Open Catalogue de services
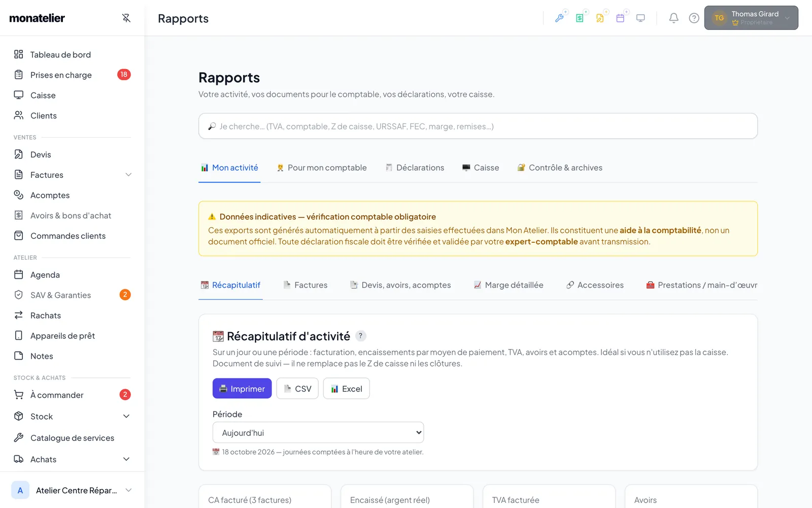The height and width of the screenshot is (508, 812). [x=72, y=437]
